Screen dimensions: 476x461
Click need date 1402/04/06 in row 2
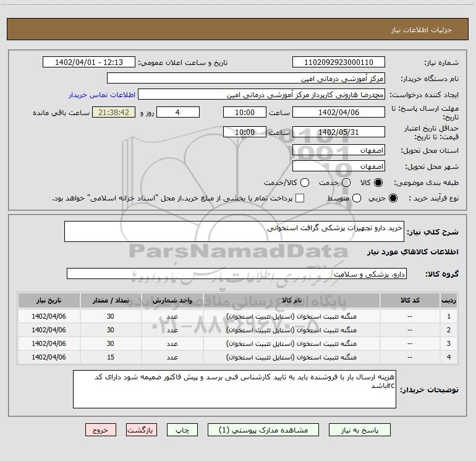click(49, 330)
